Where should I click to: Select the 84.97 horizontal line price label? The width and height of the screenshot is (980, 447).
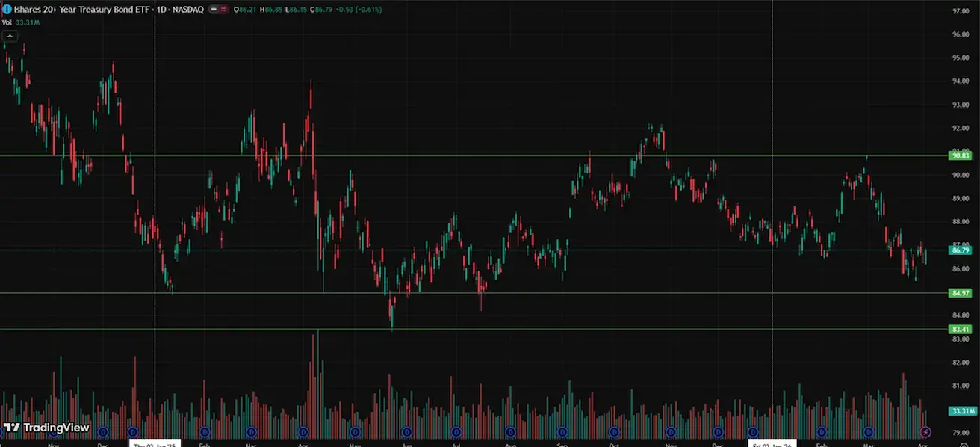960,293
